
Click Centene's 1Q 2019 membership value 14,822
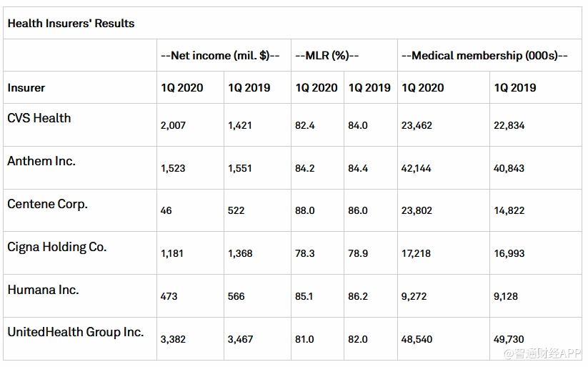pyautogui.click(x=509, y=210)
